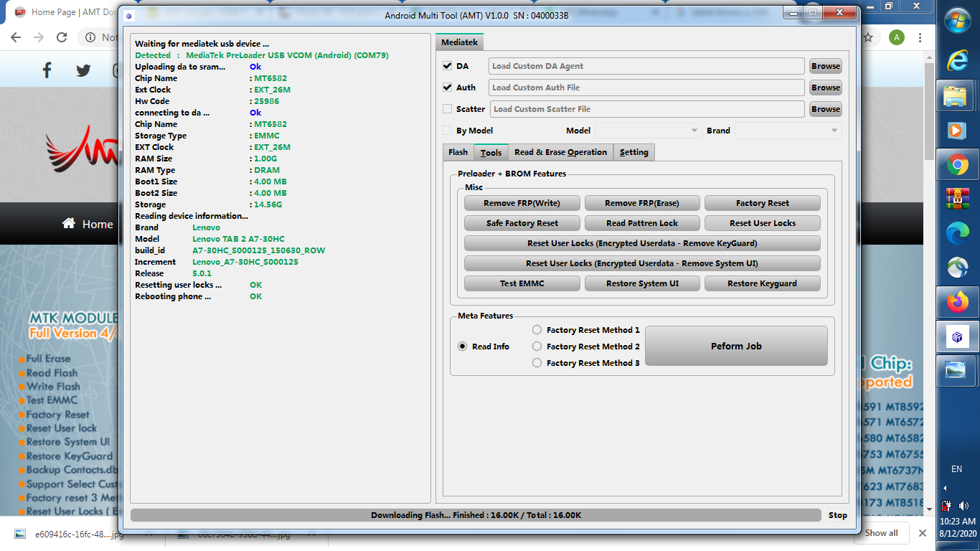Image resolution: width=980 pixels, height=551 pixels.
Task: Select the Read Info radio button
Action: tap(463, 347)
